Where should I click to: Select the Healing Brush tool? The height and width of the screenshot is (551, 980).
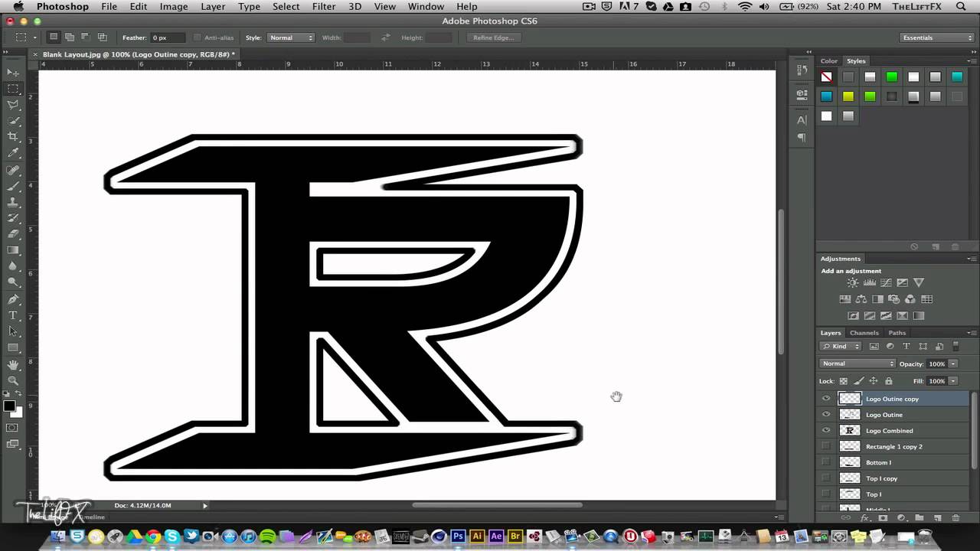[x=13, y=170]
